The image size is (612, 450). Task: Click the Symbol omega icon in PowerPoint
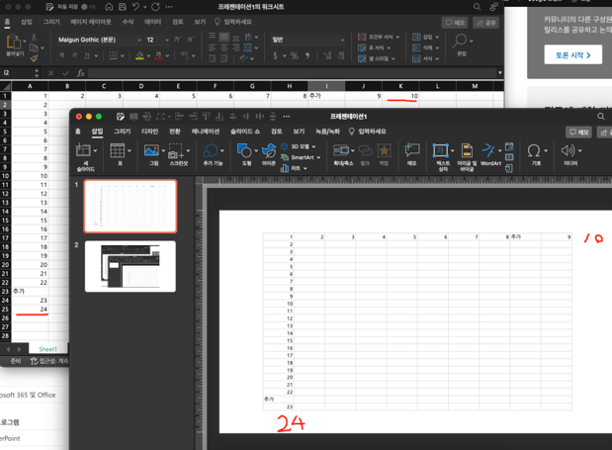point(534,150)
